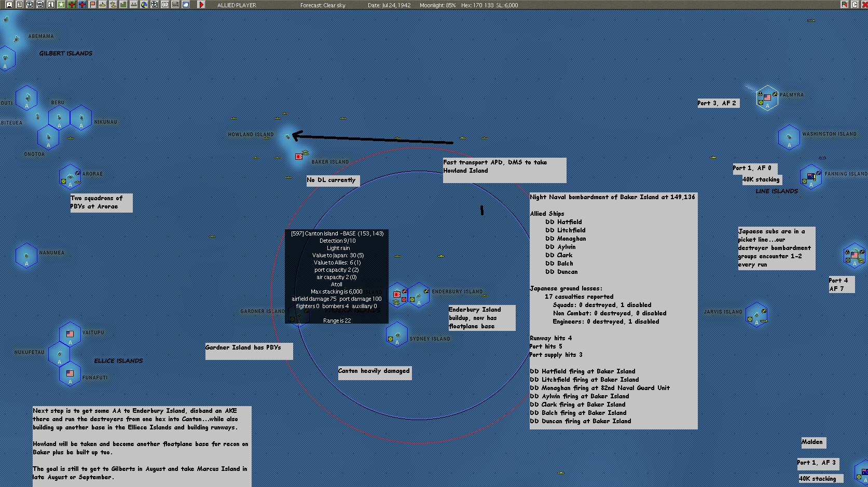Open the green factory toolbar icon
868x487 pixels.
[123, 5]
